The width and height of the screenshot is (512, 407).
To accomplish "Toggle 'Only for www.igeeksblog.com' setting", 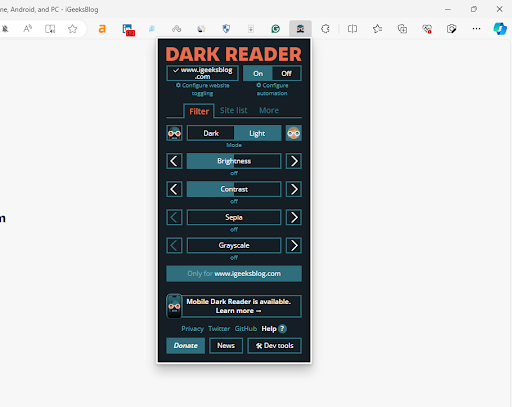I will (x=234, y=274).
